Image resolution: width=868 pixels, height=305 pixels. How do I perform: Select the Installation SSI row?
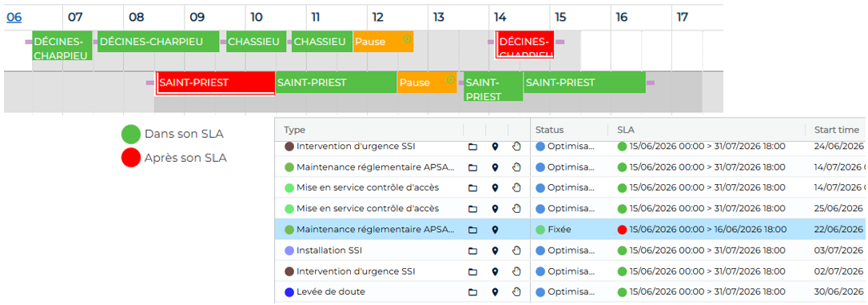[571, 251]
